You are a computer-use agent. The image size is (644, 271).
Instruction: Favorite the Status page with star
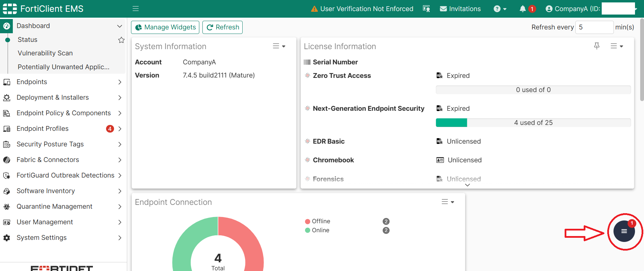pyautogui.click(x=121, y=40)
